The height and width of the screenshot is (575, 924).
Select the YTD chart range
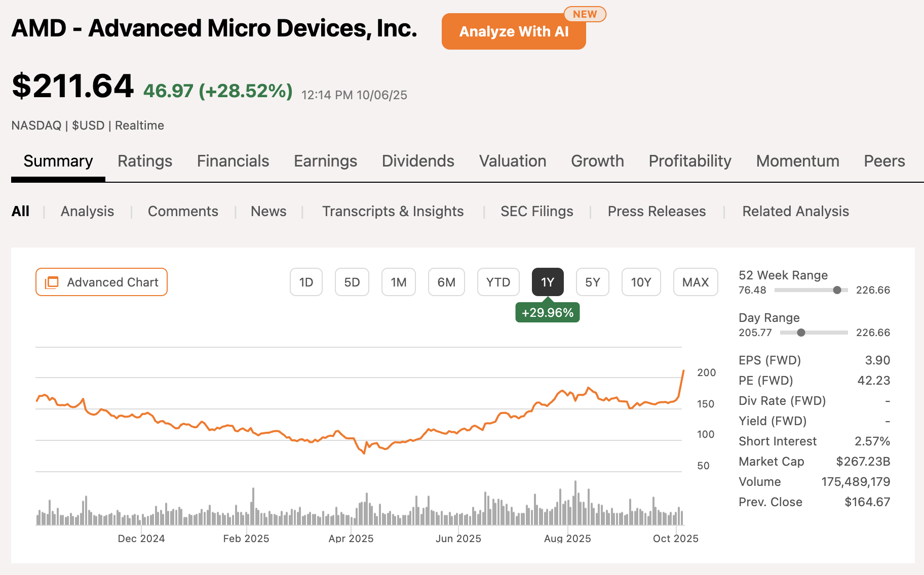click(498, 282)
